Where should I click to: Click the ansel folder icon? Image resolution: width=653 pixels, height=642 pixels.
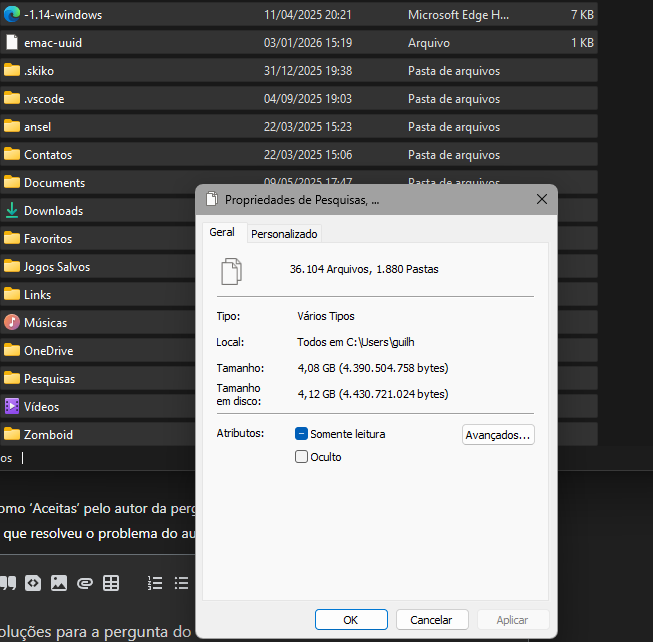[x=12, y=126]
